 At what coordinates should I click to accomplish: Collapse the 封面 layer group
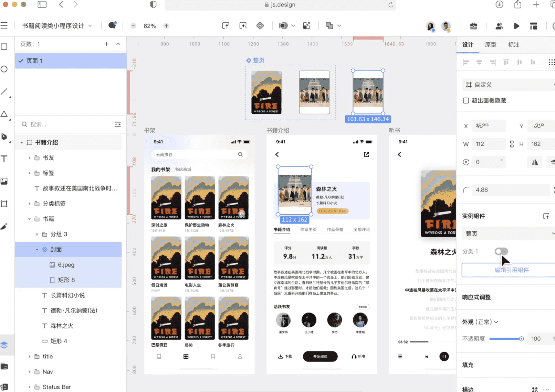point(37,250)
